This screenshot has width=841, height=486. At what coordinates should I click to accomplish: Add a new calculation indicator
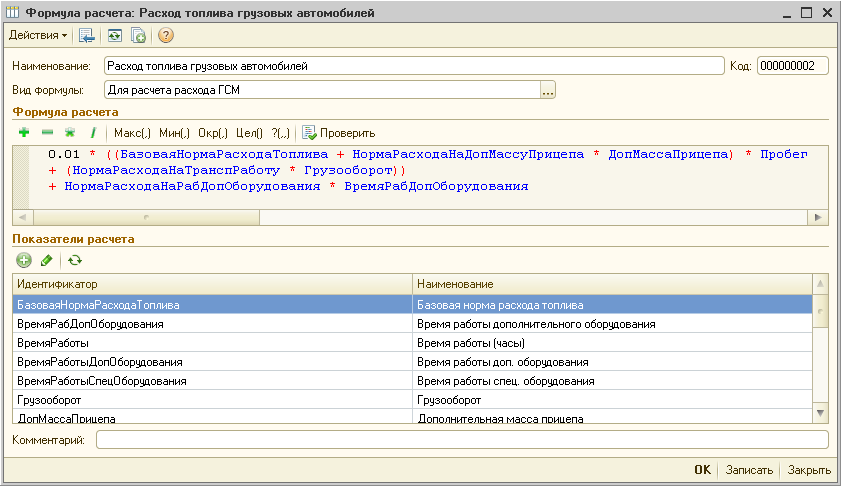[x=24, y=260]
